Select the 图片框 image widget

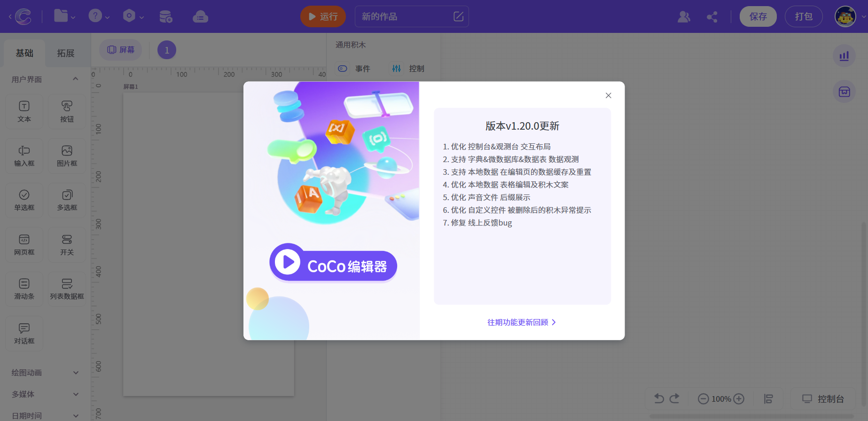click(x=67, y=156)
